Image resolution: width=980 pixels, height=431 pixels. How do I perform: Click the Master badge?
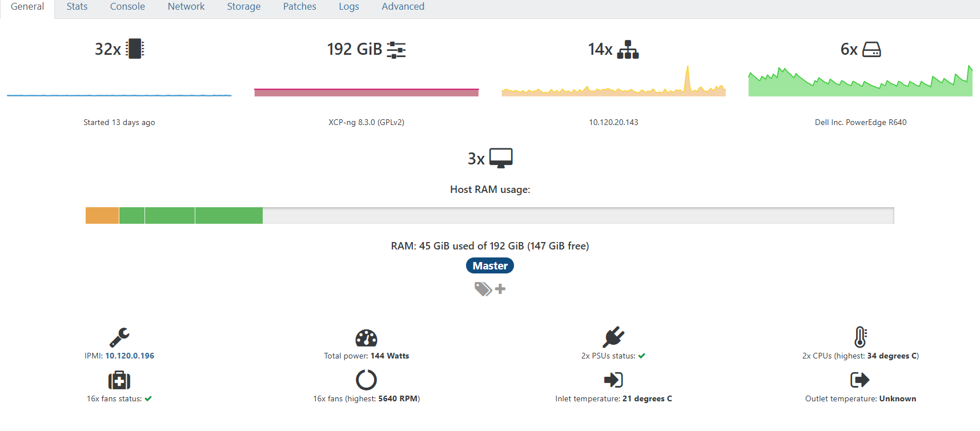[489, 265]
